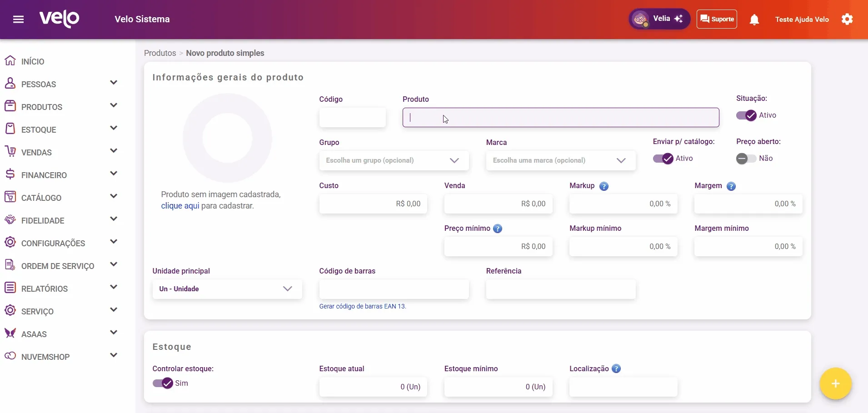Show Markup help tooltip icon
This screenshot has height=413, width=868.
pyautogui.click(x=604, y=186)
